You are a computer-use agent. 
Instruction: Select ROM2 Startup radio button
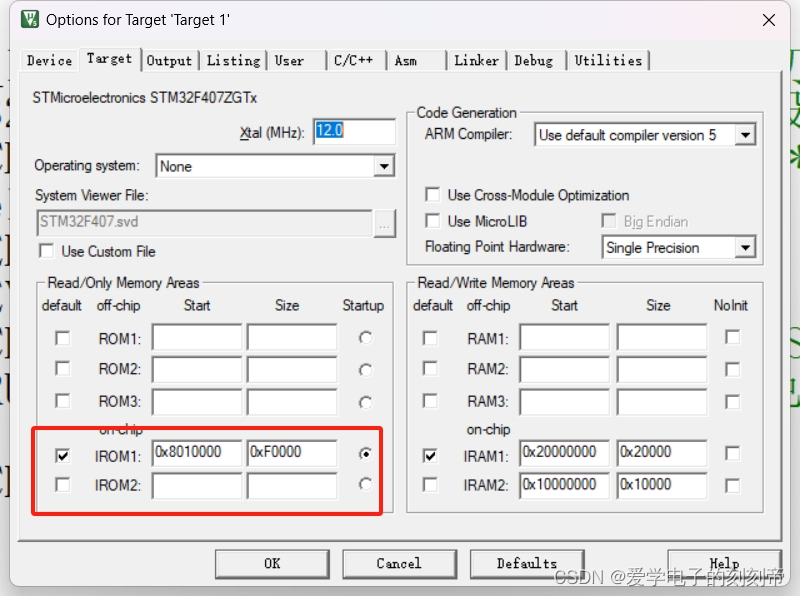[x=365, y=369]
